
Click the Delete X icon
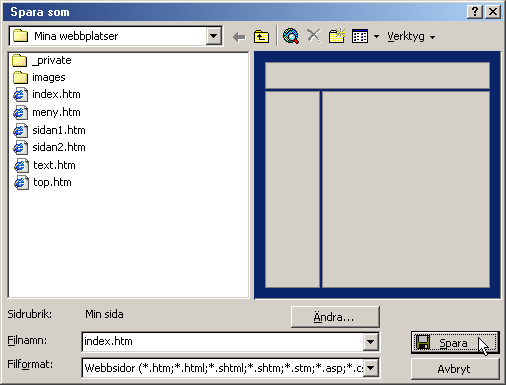click(314, 36)
